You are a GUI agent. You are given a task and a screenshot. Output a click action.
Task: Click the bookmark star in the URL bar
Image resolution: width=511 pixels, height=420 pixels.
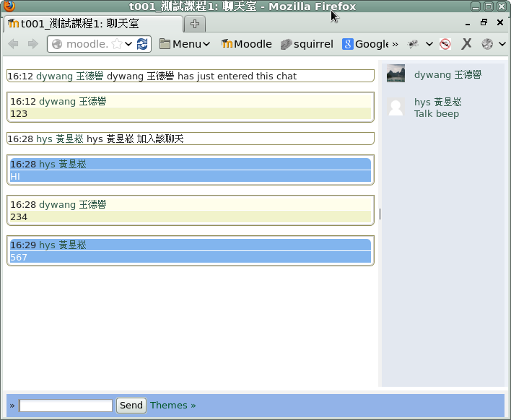116,44
